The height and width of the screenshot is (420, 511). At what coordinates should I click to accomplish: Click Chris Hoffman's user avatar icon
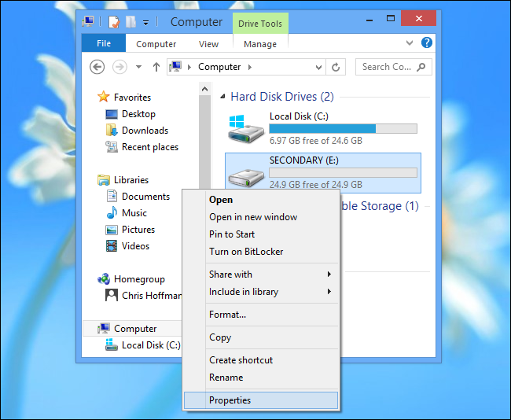112,295
